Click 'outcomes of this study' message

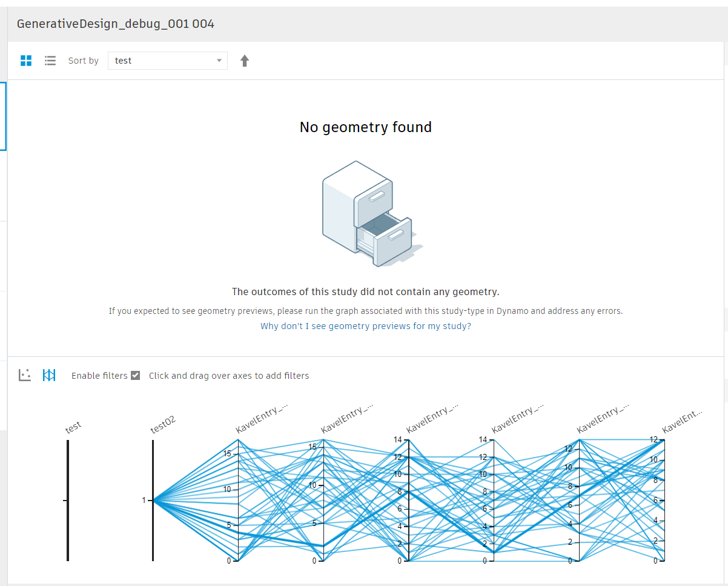[x=366, y=291]
